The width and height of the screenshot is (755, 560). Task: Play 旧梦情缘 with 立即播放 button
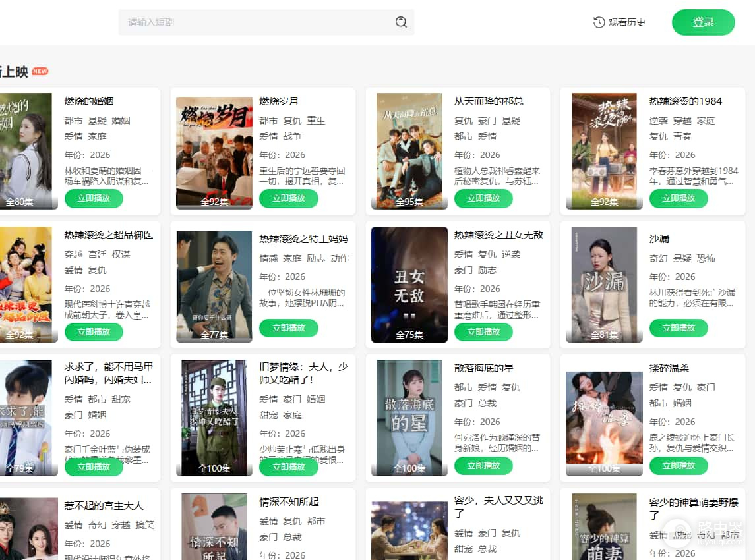coord(288,467)
